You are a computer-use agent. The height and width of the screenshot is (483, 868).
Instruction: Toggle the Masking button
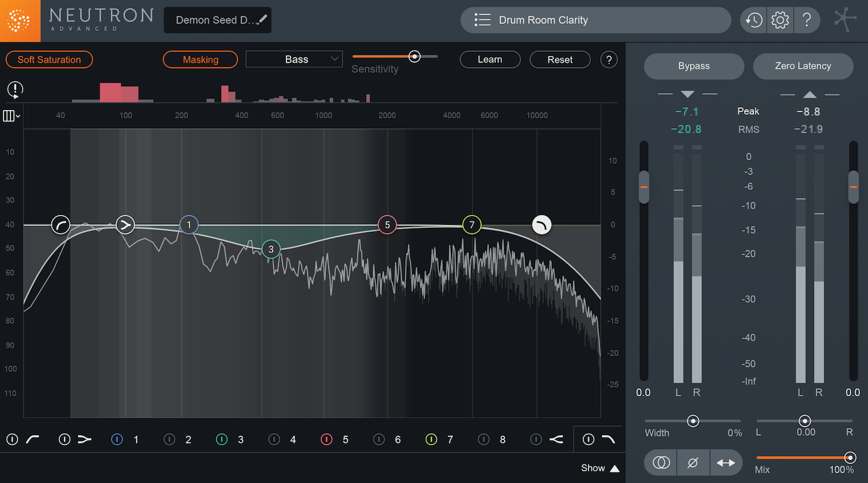200,59
